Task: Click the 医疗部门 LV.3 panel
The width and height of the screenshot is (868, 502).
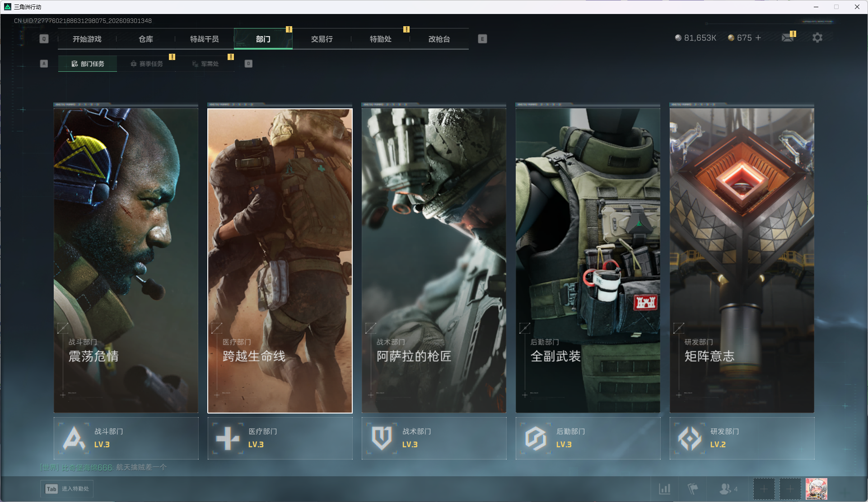Action: (x=280, y=438)
